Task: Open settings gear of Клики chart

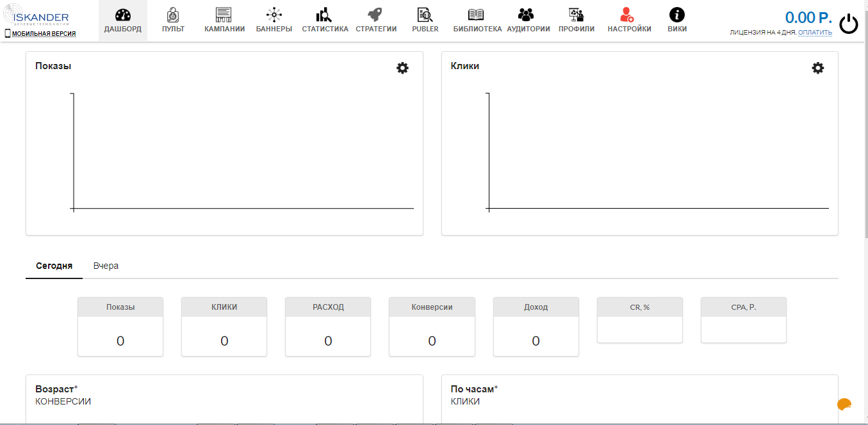Action: [x=818, y=68]
